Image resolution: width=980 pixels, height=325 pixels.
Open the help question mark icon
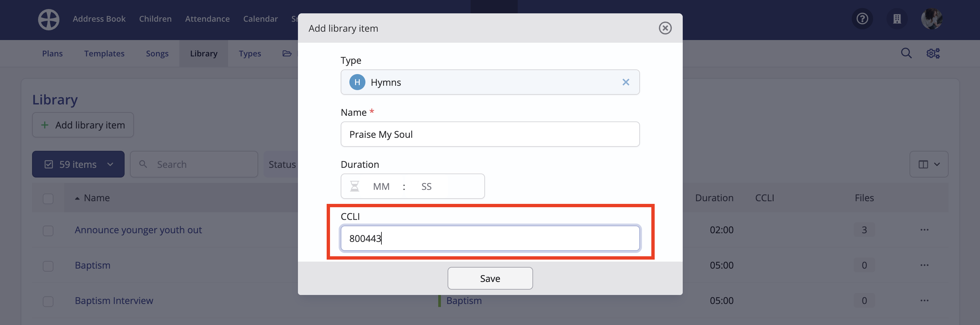862,19
